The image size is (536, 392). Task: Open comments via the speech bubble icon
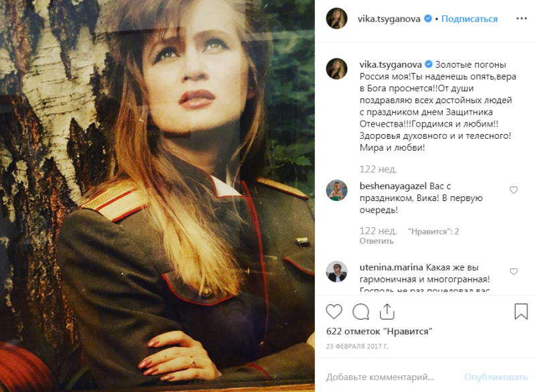coord(360,312)
